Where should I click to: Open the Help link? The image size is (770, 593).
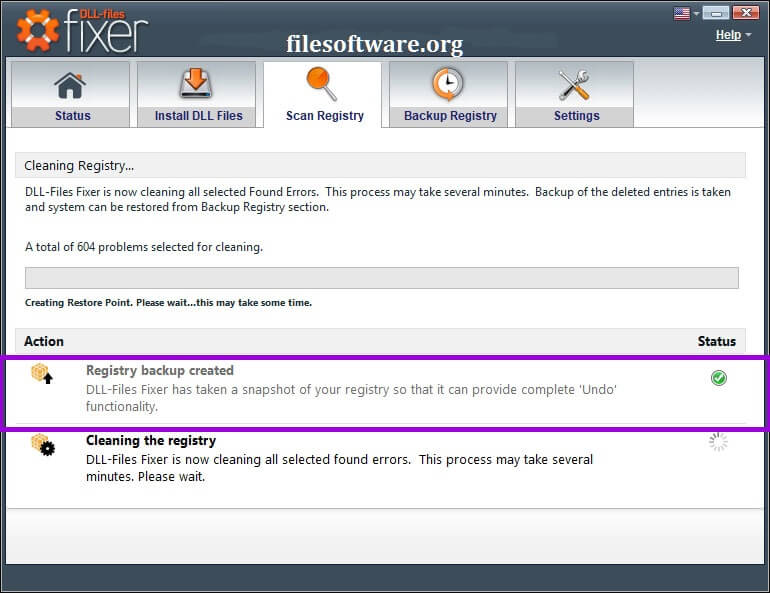pos(728,35)
